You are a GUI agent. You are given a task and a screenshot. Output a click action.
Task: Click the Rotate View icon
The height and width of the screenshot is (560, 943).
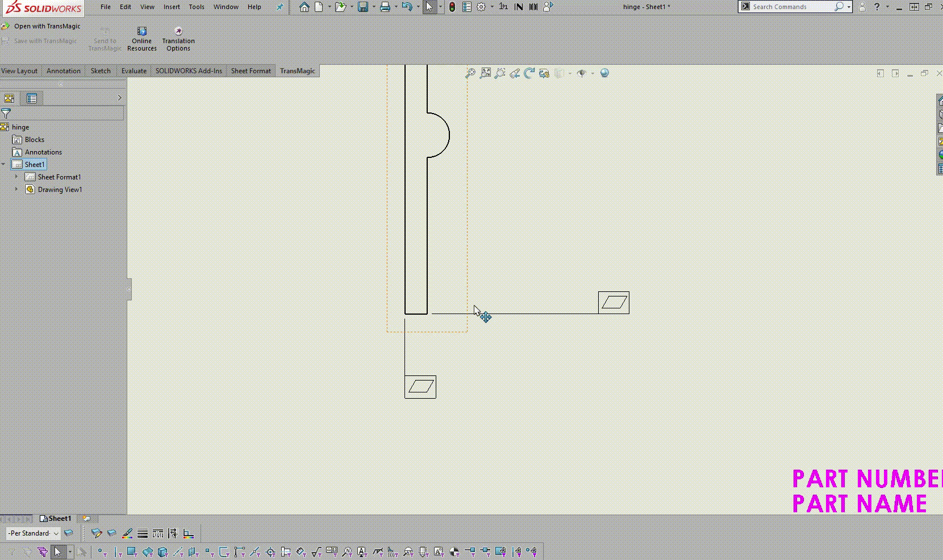529,73
